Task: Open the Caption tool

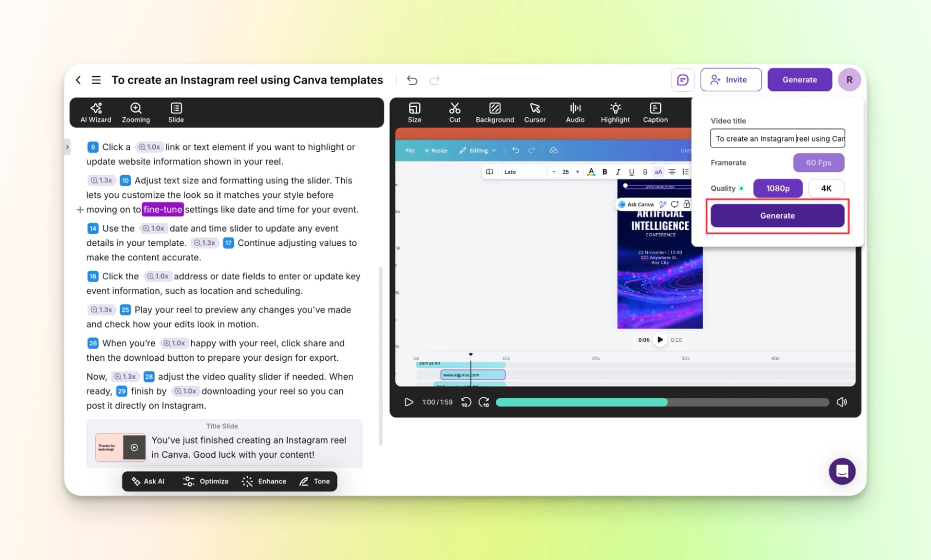Action: pos(655,112)
